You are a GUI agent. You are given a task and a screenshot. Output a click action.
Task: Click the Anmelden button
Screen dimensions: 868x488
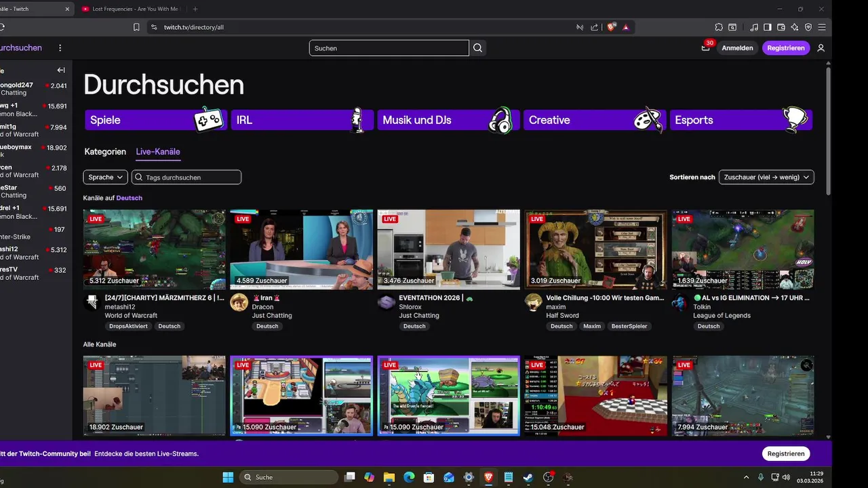[737, 48]
